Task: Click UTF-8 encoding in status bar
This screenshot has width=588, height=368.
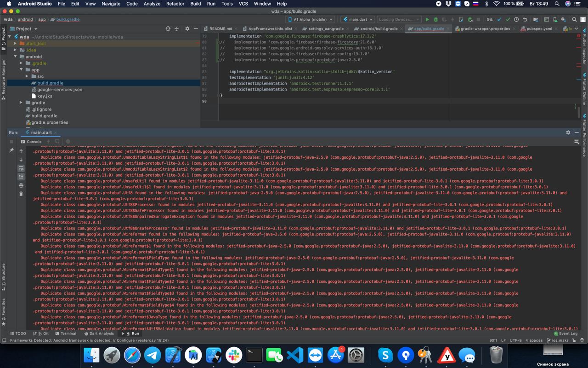Action: click(515, 340)
